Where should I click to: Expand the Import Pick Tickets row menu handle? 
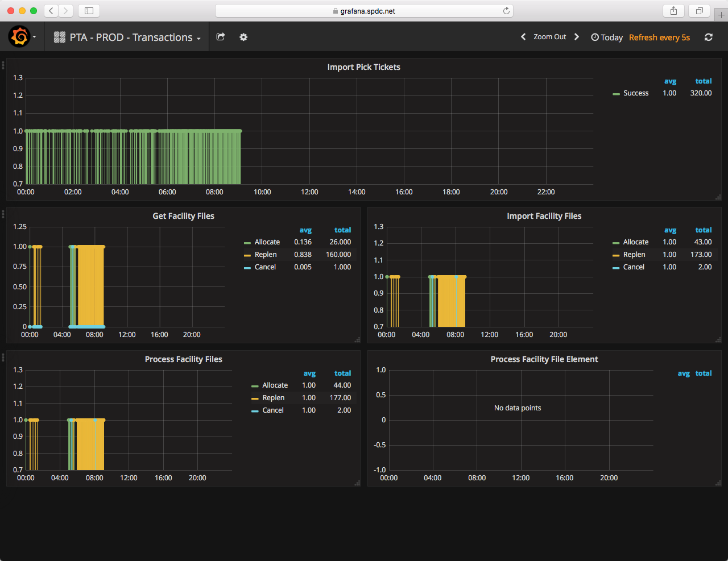(3, 65)
